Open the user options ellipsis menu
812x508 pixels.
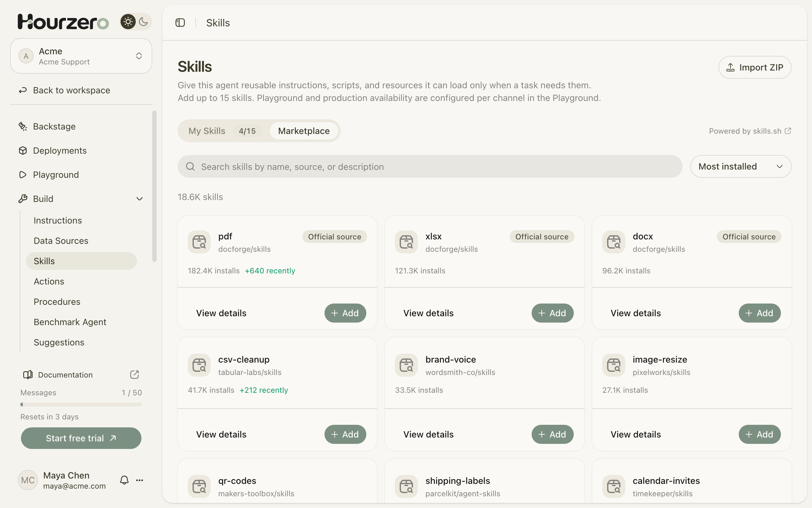[x=140, y=480]
